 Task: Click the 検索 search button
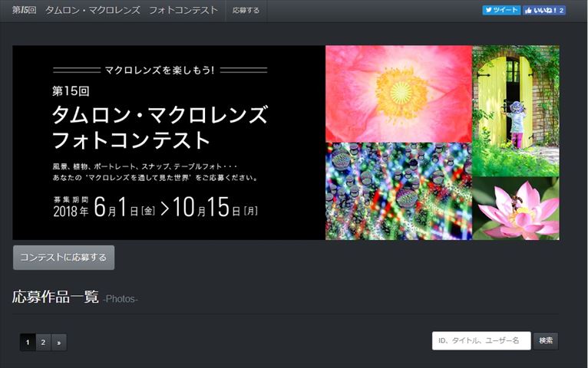click(546, 340)
